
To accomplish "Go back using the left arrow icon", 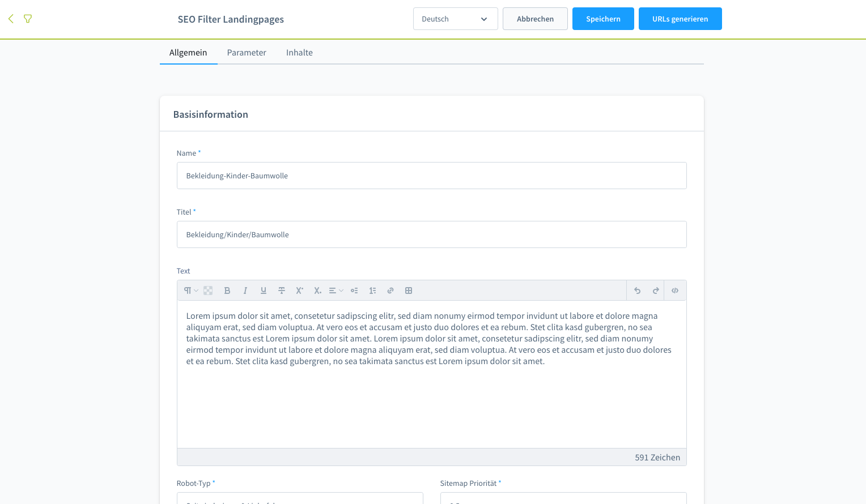I will (11, 19).
